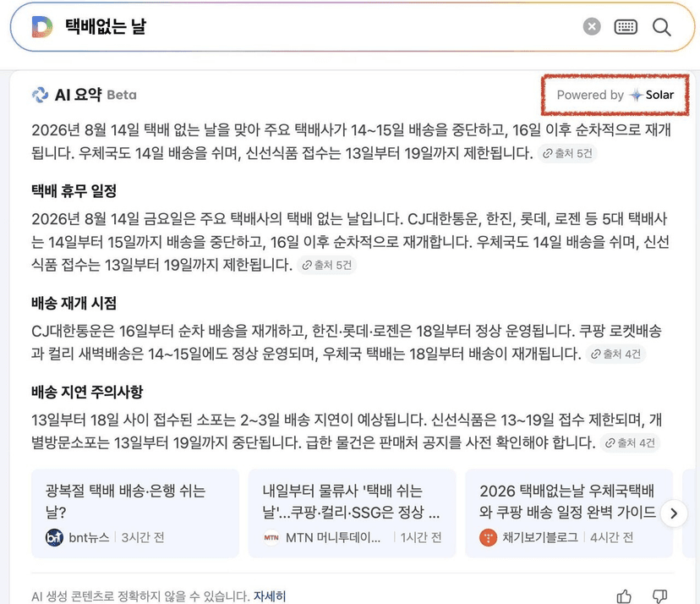Clear the search query with the X button

pos(592,27)
